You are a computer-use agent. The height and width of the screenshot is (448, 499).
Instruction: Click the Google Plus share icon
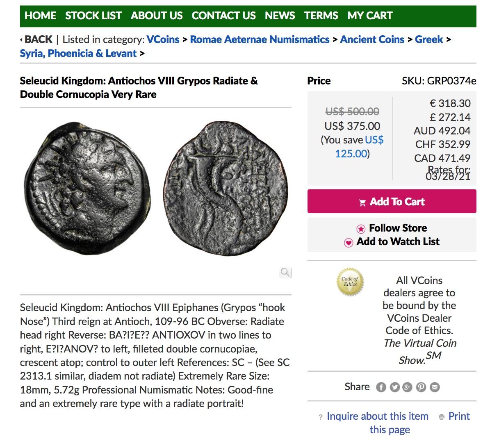click(x=407, y=387)
